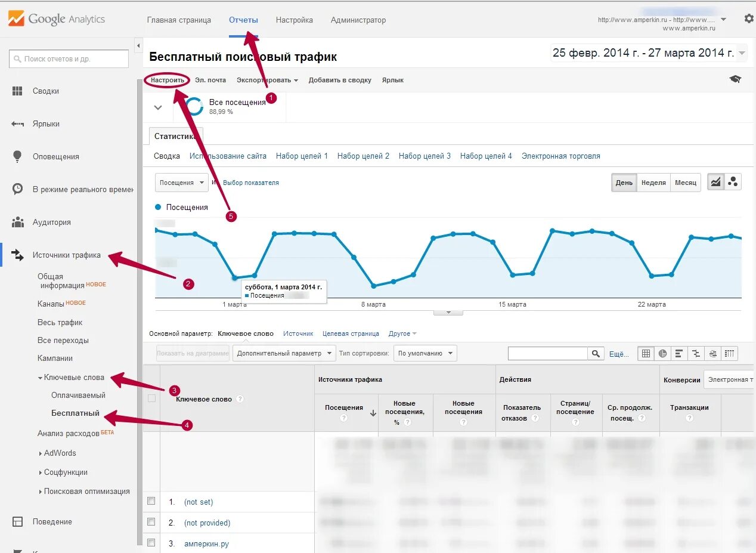Open the Целевая страница dimension link
Image resolution: width=756 pixels, height=553 pixels.
(x=351, y=333)
